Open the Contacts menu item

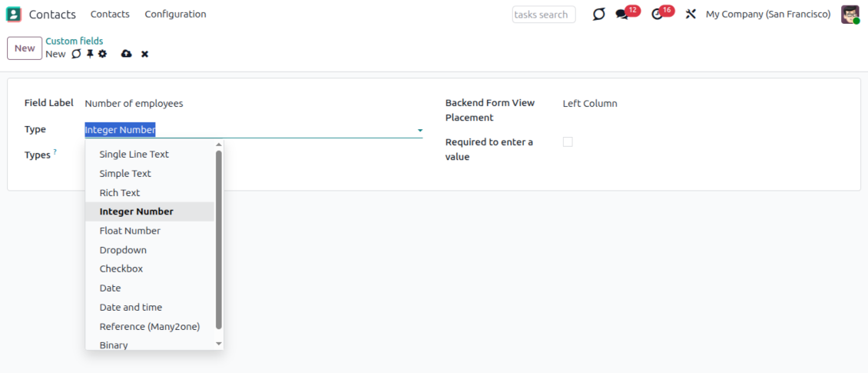point(110,15)
